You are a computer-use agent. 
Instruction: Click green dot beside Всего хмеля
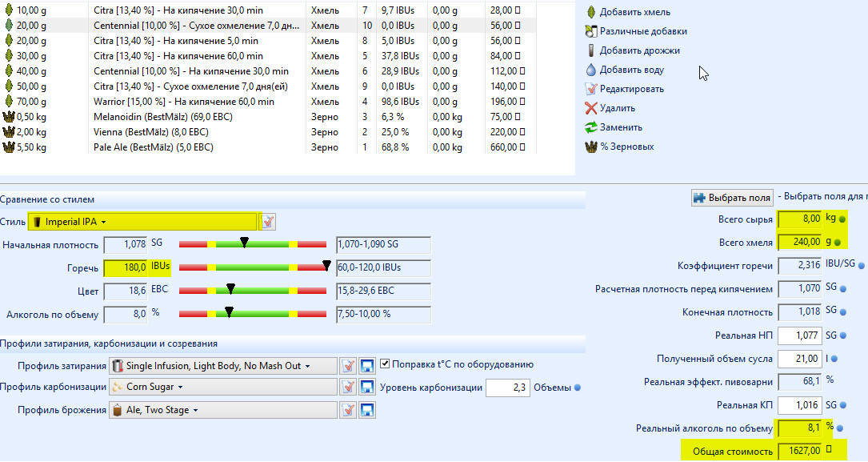838,243
